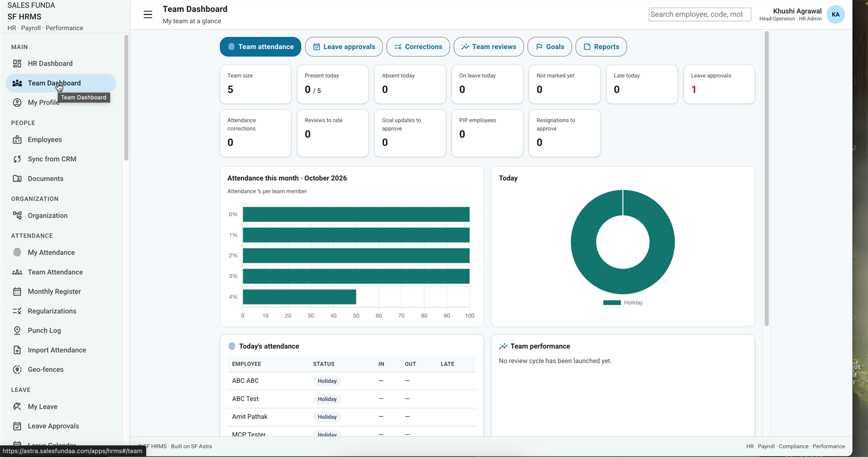868x457 pixels.
Task: Switch to Team attendance tab
Action: click(x=260, y=47)
